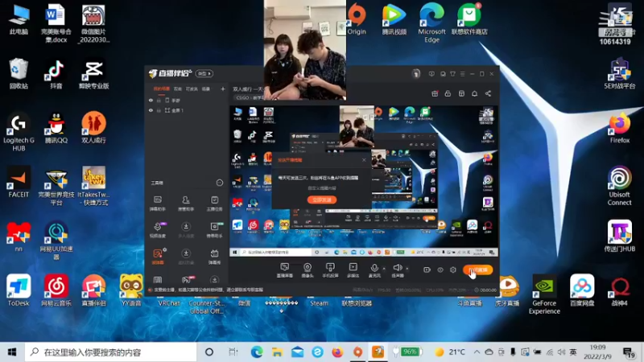Open the 视频连麦 tool in the toolbox
Viewport: 644px width, 362px height.
point(157,230)
